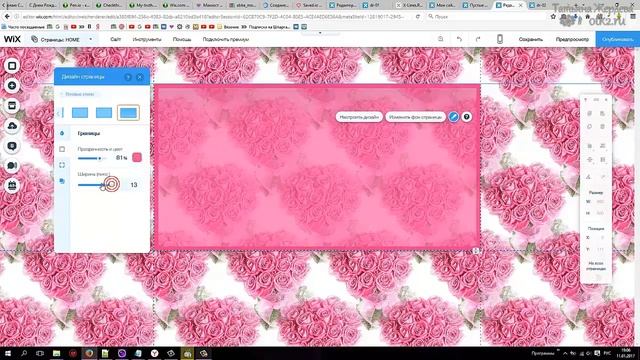Open the Инструменты menu
This screenshot has width=640, height=360.
[x=147, y=40]
